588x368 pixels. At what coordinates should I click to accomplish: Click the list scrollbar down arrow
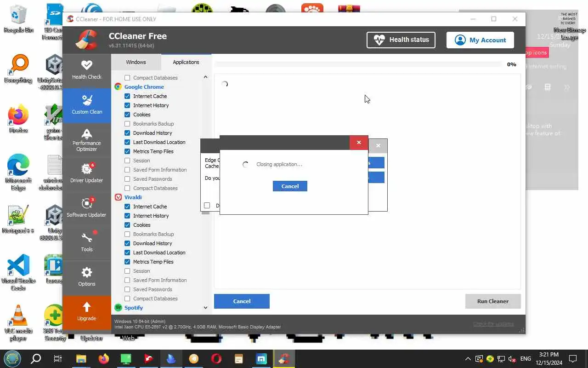(205, 308)
